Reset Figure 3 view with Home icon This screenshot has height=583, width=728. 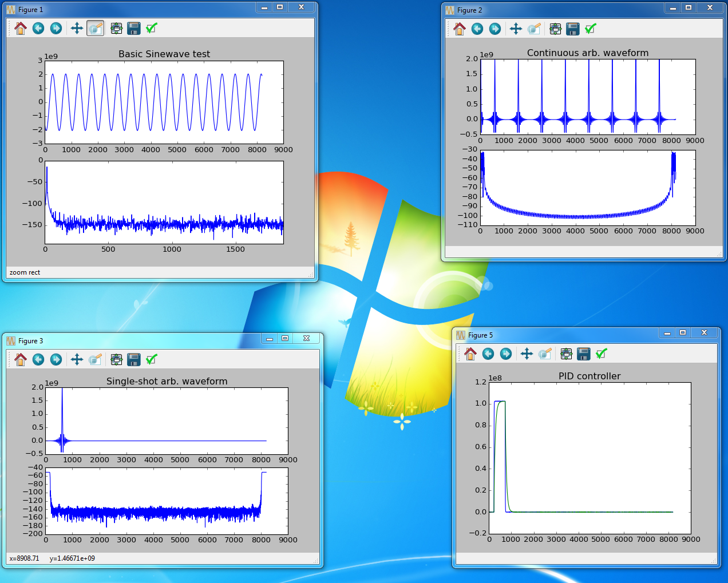click(x=21, y=359)
